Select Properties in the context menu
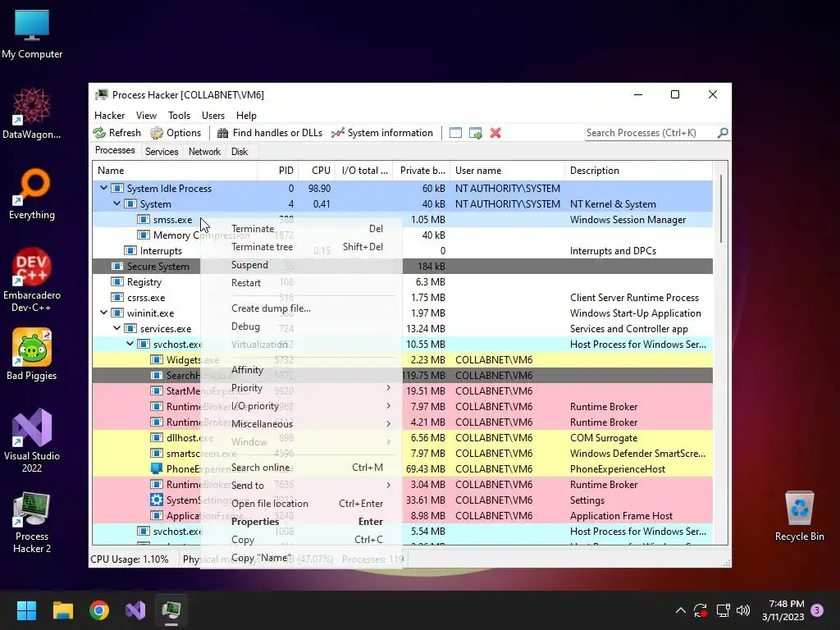Screen dimensions: 840x630 pyautogui.click(x=301, y=522)
